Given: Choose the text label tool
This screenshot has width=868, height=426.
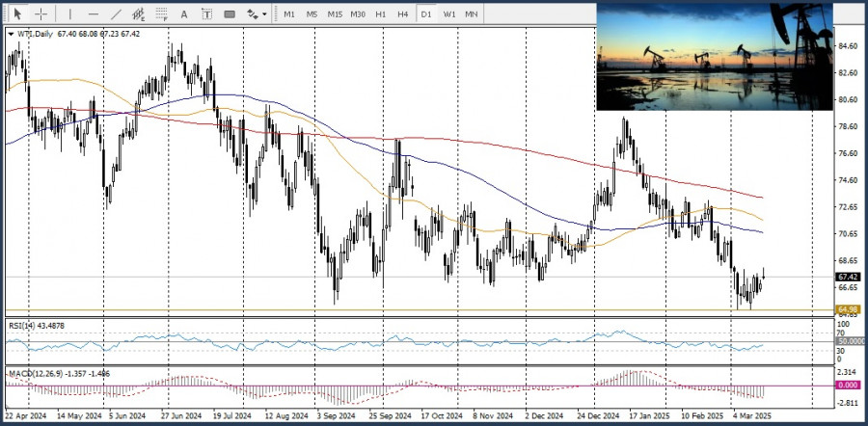Looking at the screenshot, I should [x=205, y=14].
